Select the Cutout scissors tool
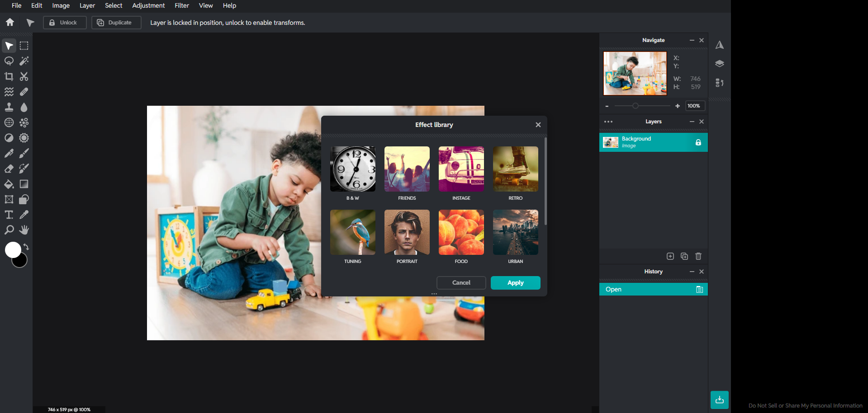 (x=24, y=76)
